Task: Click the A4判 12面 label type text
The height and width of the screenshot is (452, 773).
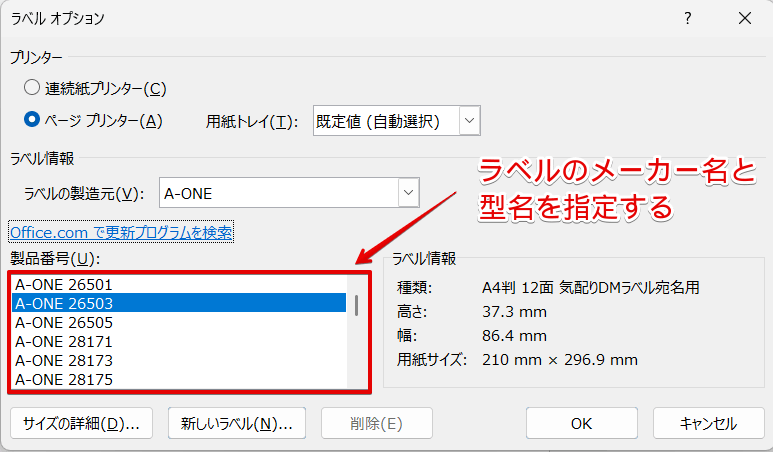Action: (x=591, y=287)
